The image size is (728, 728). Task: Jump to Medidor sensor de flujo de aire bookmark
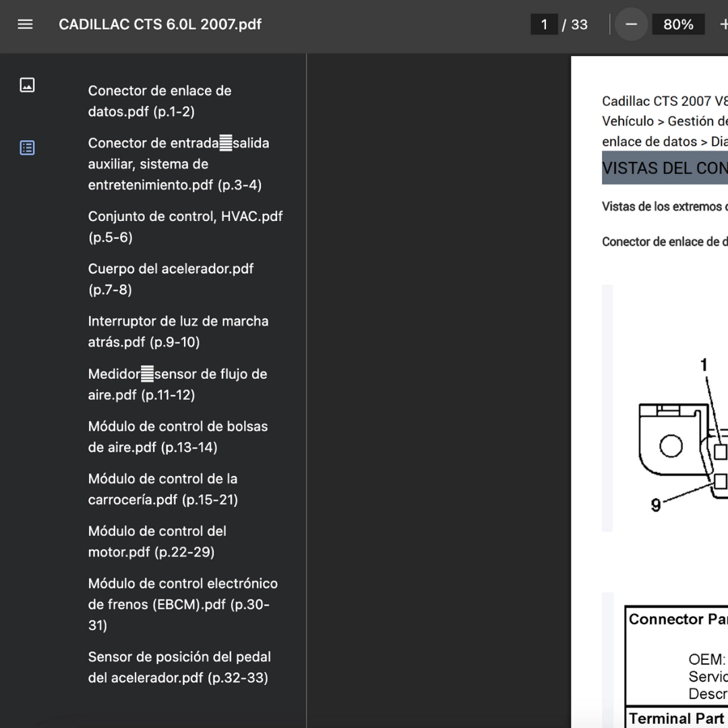[178, 384]
